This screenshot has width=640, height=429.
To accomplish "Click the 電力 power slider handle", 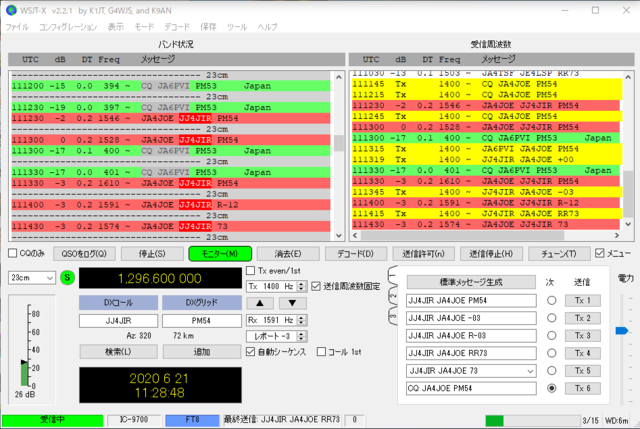I will click(622, 331).
